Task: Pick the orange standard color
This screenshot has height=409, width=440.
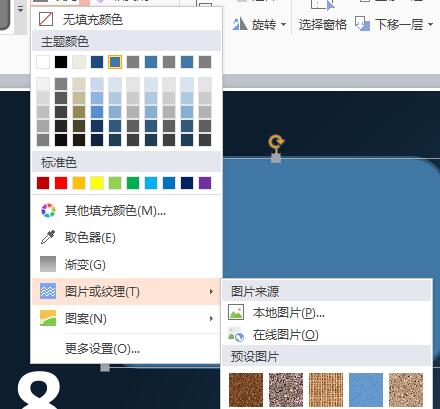Action: (x=79, y=183)
